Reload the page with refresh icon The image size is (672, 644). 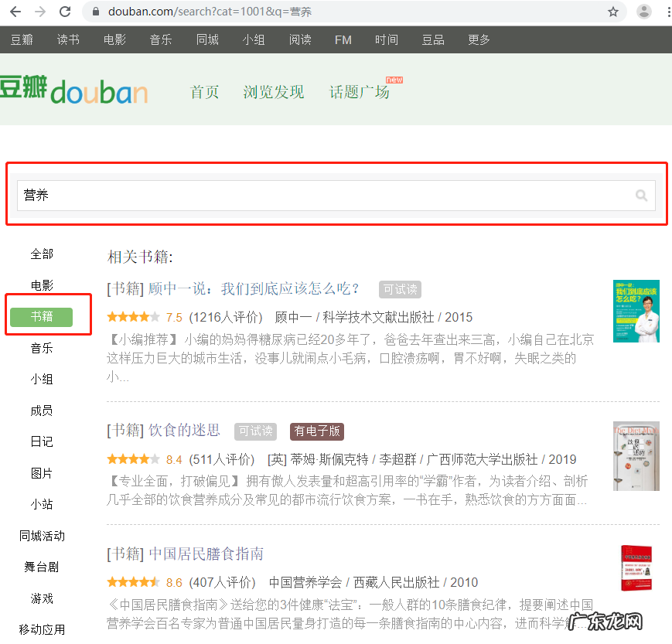point(65,12)
